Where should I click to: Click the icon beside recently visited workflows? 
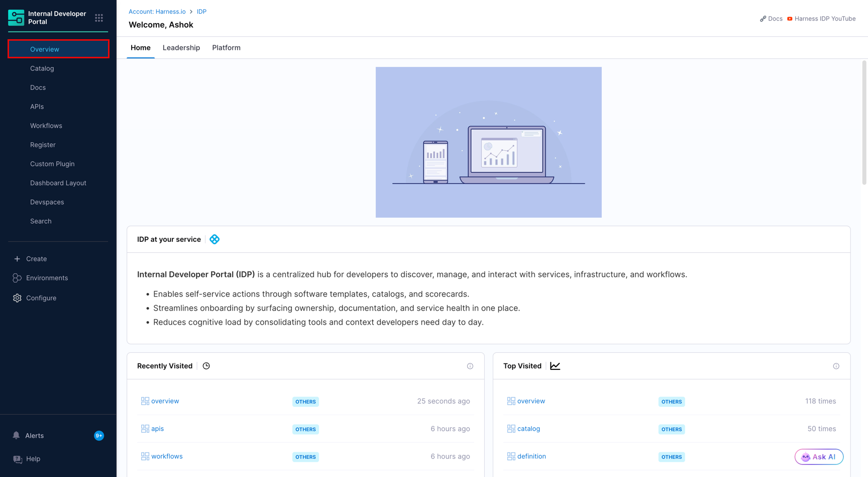click(145, 456)
